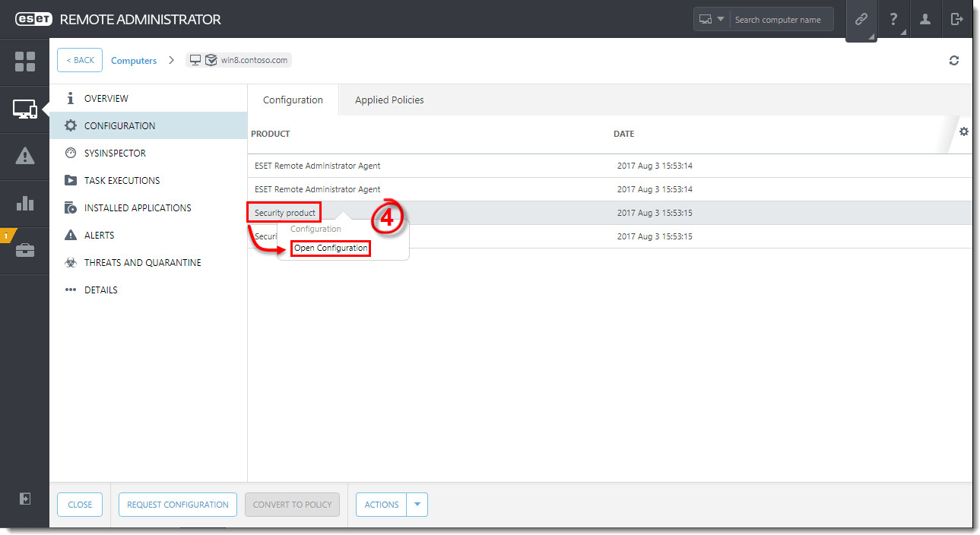Image resolution: width=980 pixels, height=535 pixels.
Task: Open the Dashboard grid icon in sidebar
Action: click(25, 62)
